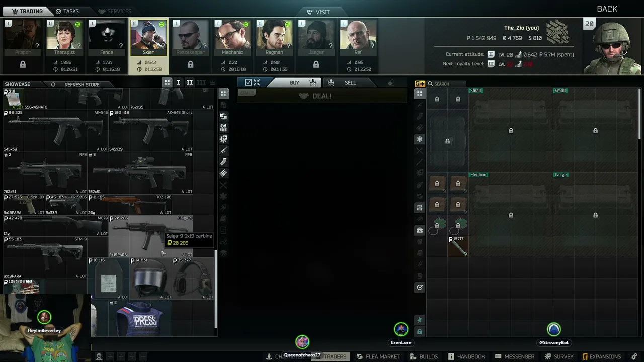Open the Tasks tab
This screenshot has width=644, height=362.
tap(67, 11)
